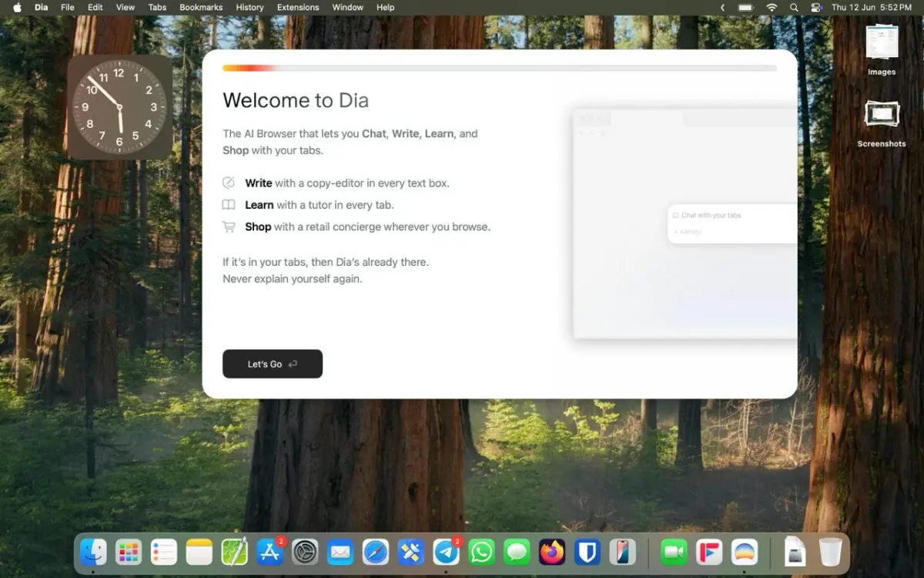Click the analog clock widget
The image size is (924, 578).
pos(119,106)
